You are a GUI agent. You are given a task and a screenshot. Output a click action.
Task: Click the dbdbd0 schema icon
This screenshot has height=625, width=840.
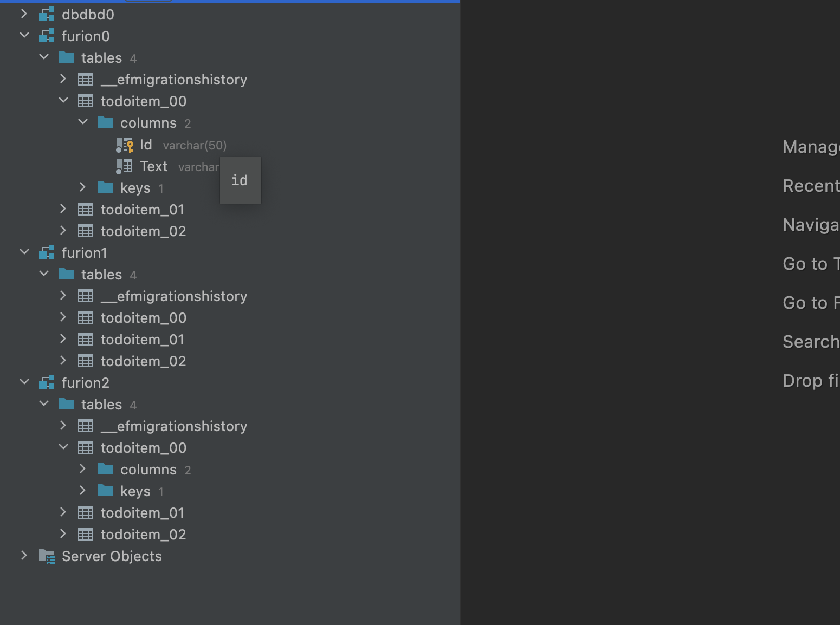pos(47,14)
